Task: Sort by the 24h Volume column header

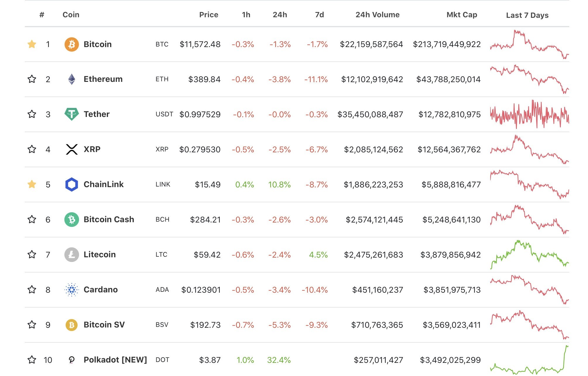Action: pyautogui.click(x=378, y=15)
